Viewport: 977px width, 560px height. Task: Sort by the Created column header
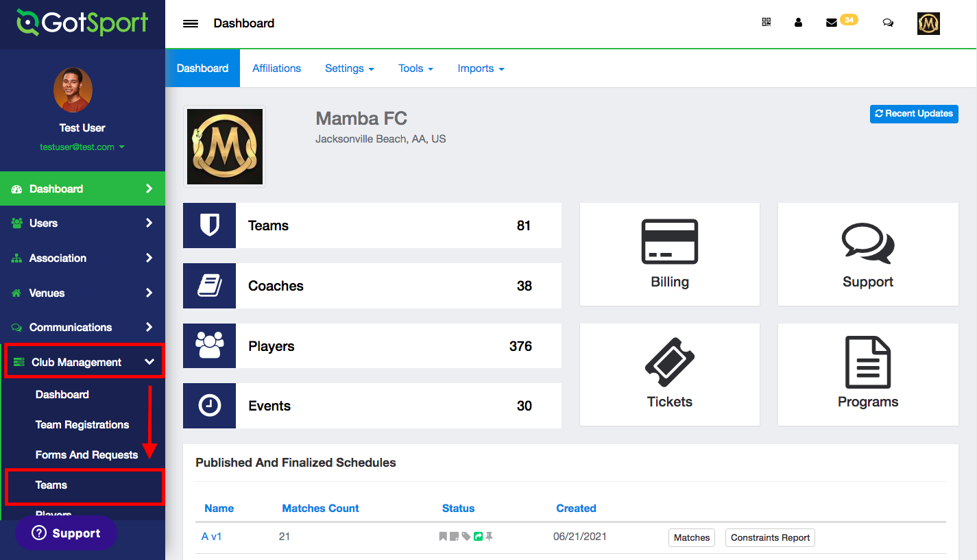576,509
